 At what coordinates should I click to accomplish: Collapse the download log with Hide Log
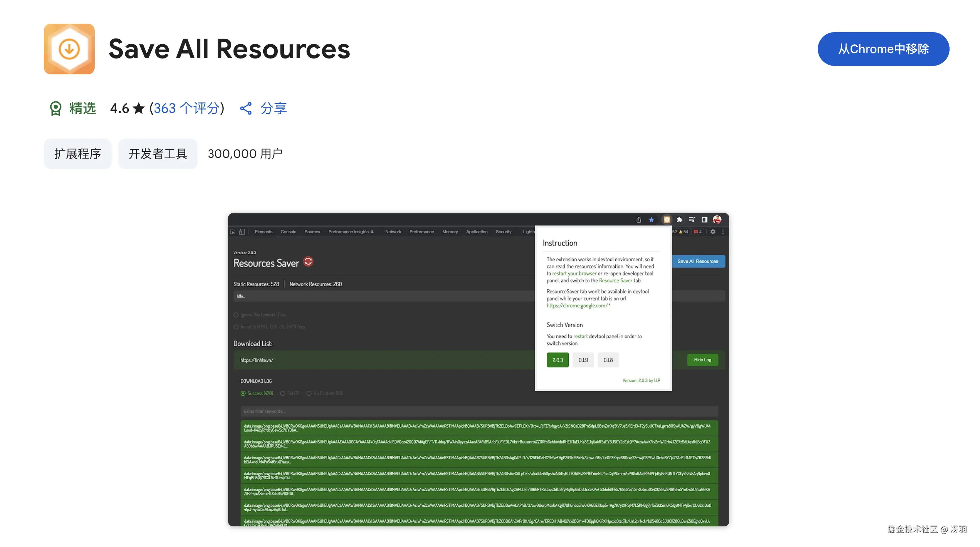click(x=702, y=360)
